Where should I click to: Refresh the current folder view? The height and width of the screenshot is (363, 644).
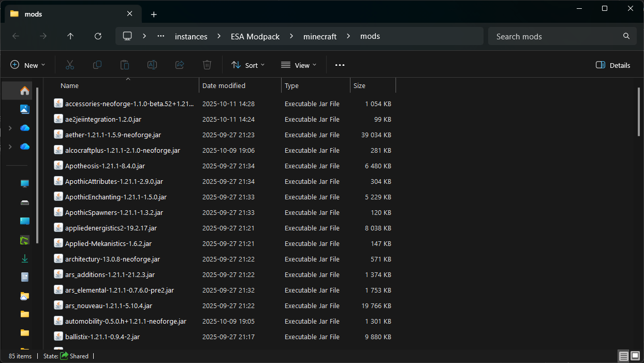[98, 36]
